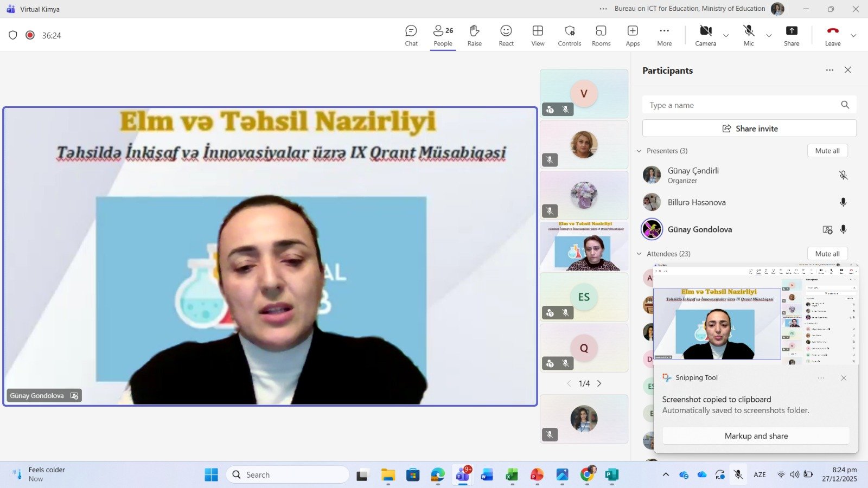This screenshot has height=488, width=868.
Task: Toggle the People tab
Action: [443, 36]
